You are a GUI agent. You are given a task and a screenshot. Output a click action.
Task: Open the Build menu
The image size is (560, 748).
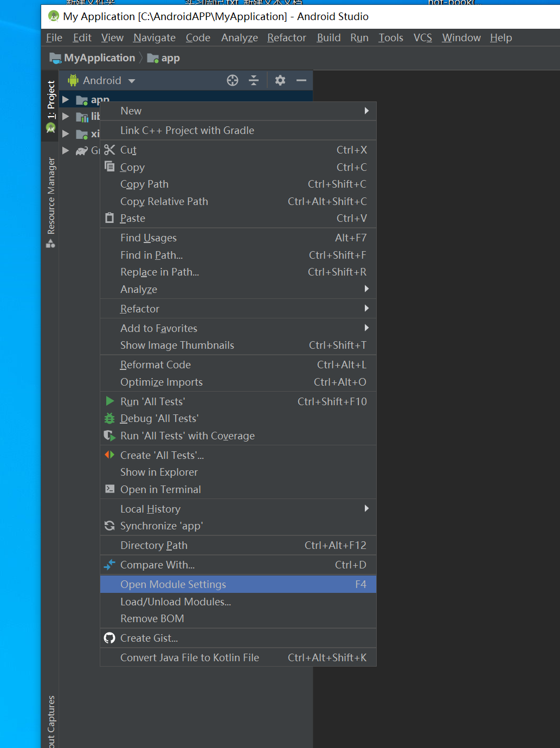[x=329, y=37]
